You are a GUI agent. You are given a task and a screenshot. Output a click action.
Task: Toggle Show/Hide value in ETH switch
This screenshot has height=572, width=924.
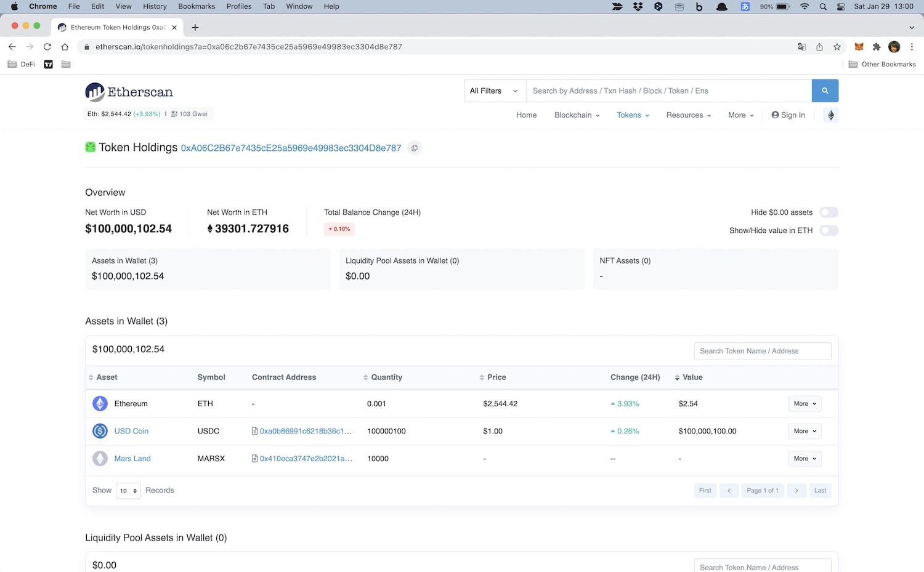[829, 230]
